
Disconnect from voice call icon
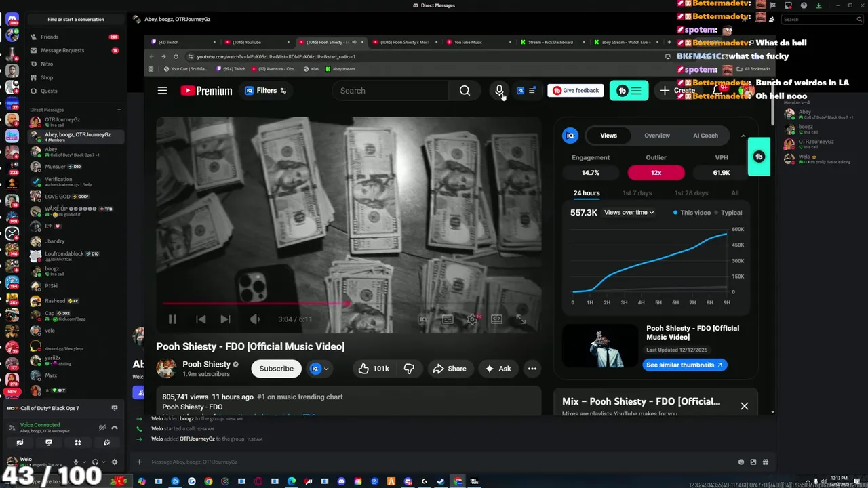click(115, 428)
